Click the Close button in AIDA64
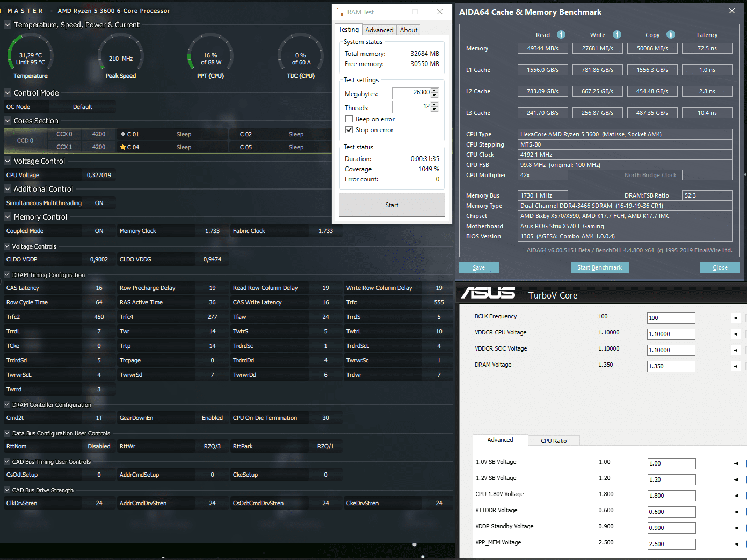Viewport: 747px width, 560px height. pyautogui.click(x=720, y=267)
